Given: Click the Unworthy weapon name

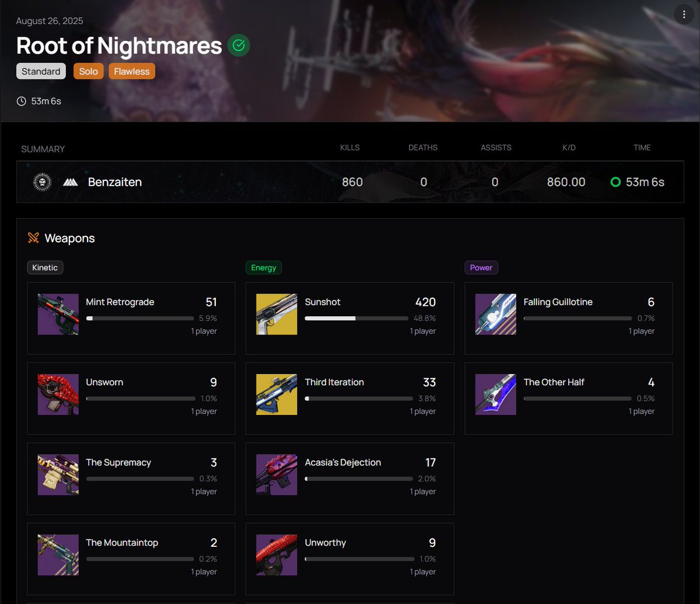Looking at the screenshot, I should point(325,543).
